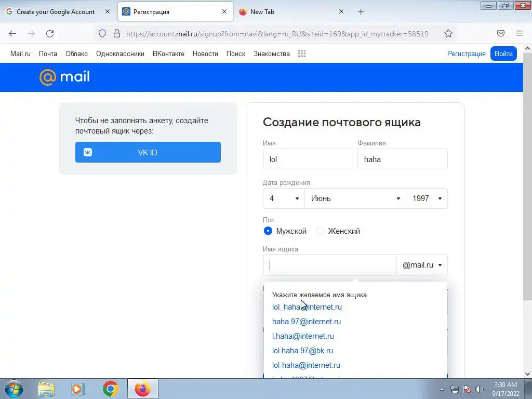This screenshot has width=532, height=399.
Task: Click the Action Center flag tray icon
Action: pyautogui.click(x=467, y=389)
